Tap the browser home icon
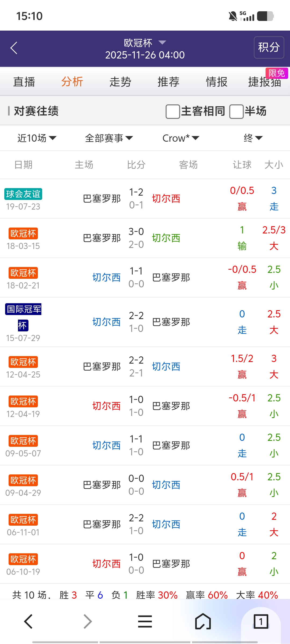 (x=203, y=621)
